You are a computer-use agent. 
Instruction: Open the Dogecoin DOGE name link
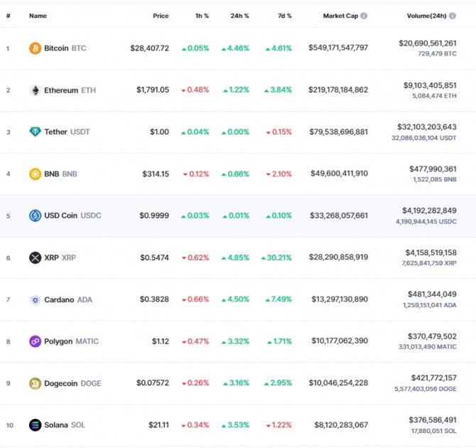72,383
